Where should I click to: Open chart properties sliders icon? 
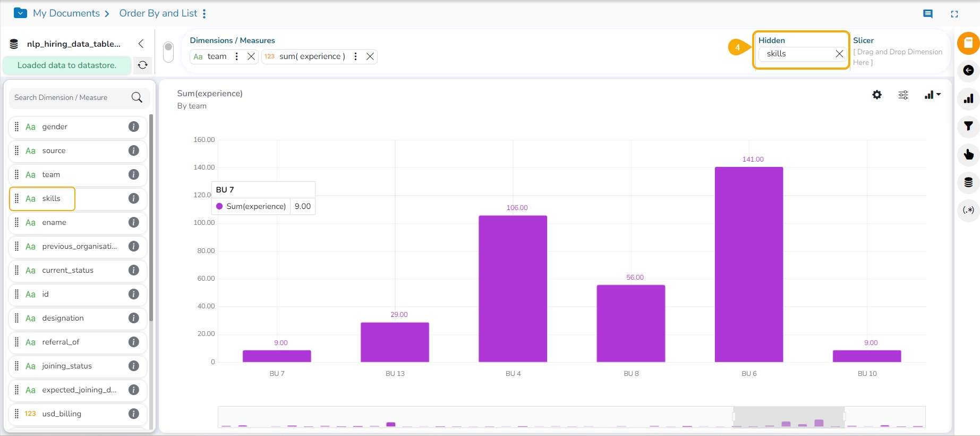point(903,95)
